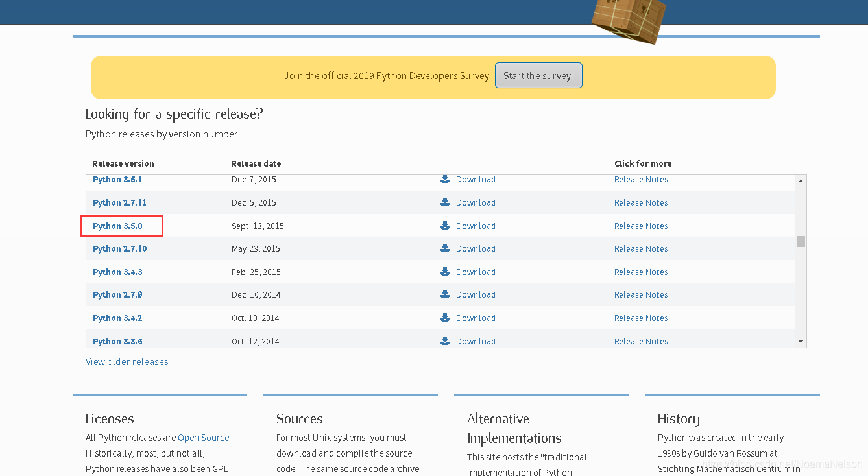Click the Release version column header
The width and height of the screenshot is (868, 476).
point(123,163)
